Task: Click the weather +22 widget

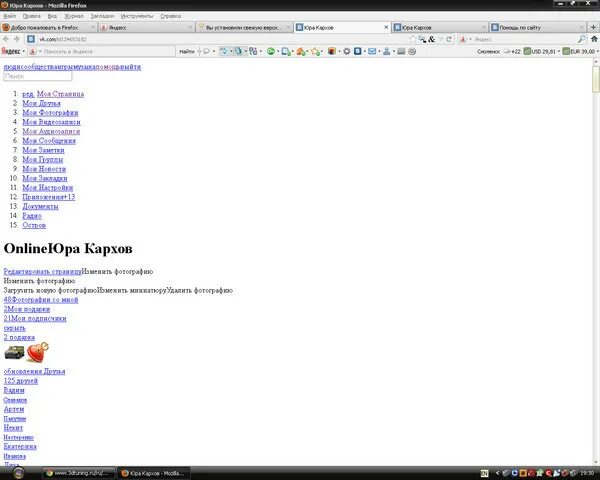Action: (x=512, y=51)
